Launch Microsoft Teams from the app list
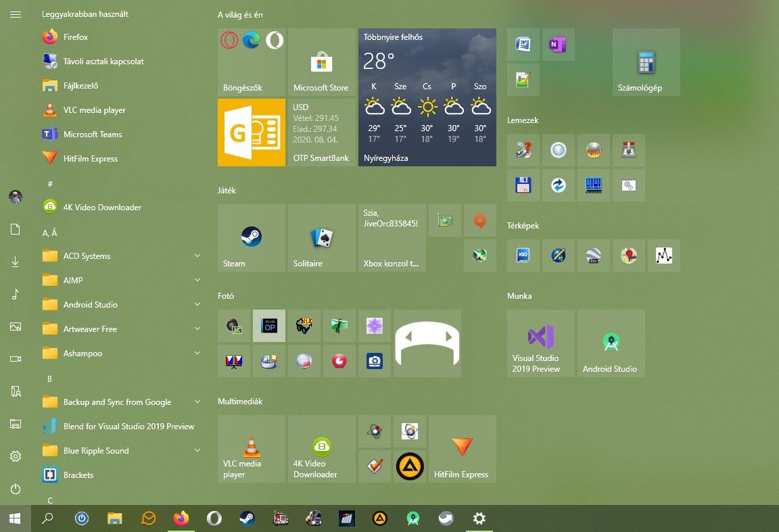 (122, 134)
